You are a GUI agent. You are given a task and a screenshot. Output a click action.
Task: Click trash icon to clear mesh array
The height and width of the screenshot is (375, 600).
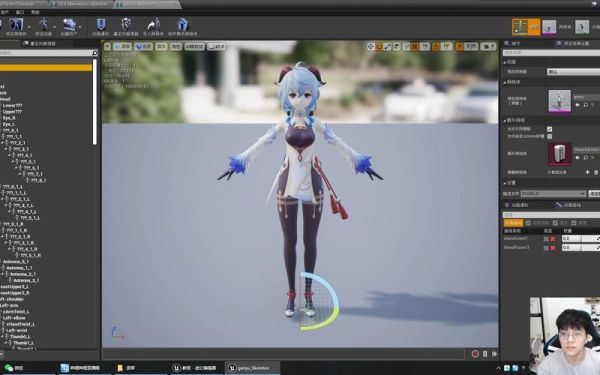(x=596, y=172)
